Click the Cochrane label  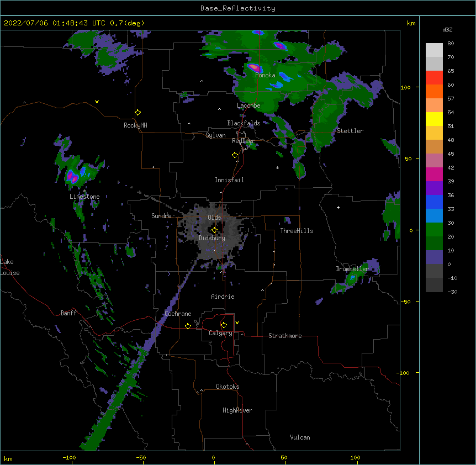pos(178,314)
